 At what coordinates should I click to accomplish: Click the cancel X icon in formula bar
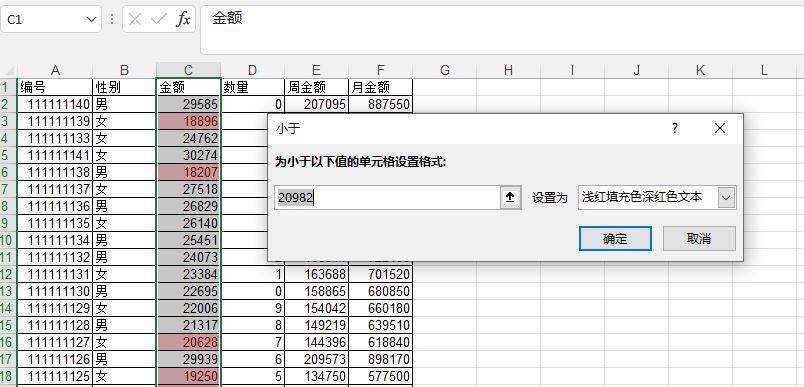135,20
